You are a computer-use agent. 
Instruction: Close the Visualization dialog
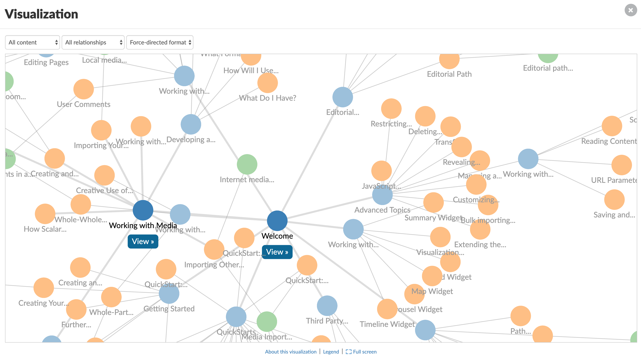pyautogui.click(x=630, y=10)
